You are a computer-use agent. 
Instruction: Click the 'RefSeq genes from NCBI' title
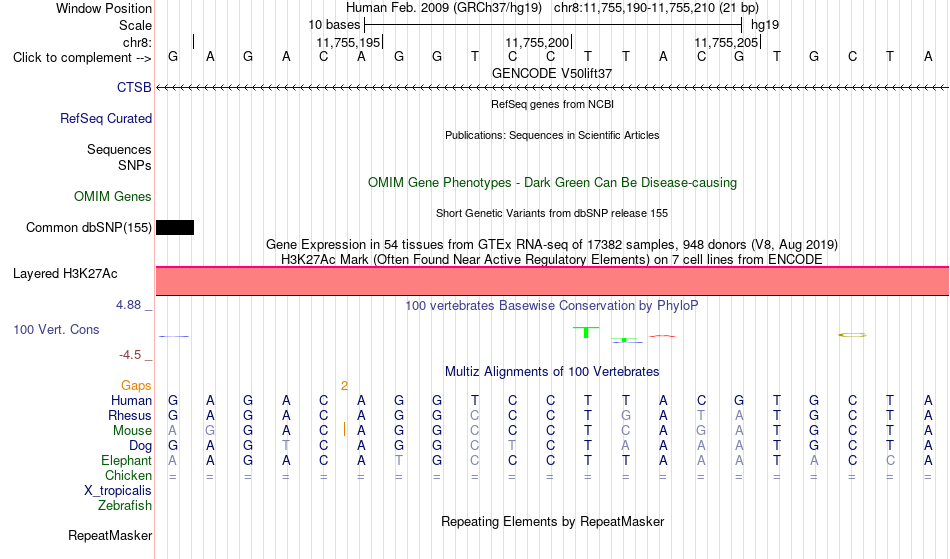coord(552,104)
